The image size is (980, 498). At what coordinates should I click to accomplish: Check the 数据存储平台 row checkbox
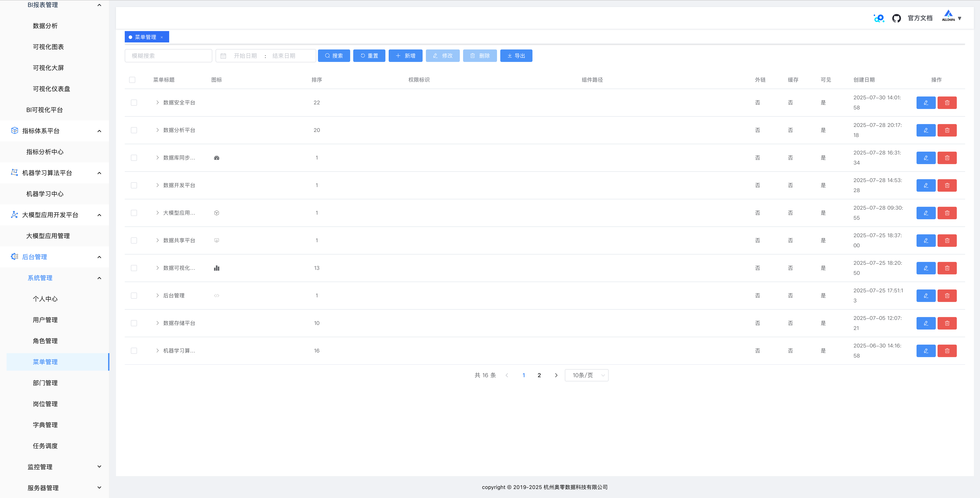(134, 323)
